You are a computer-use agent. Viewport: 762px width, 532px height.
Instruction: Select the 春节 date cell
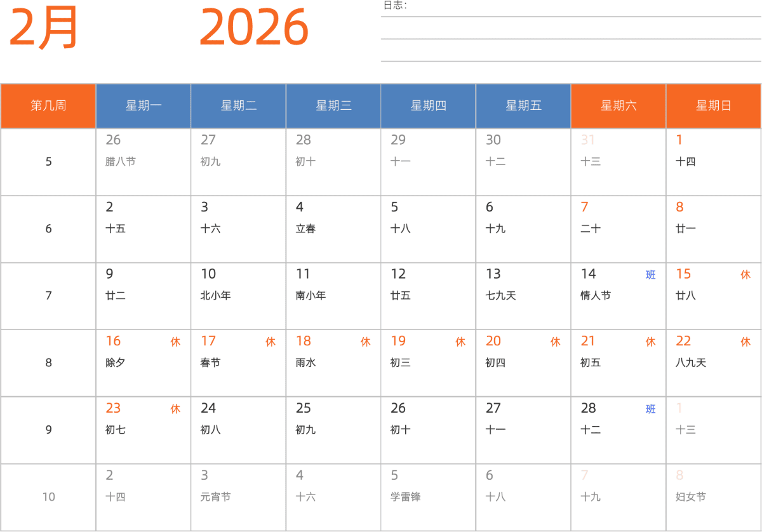point(239,363)
